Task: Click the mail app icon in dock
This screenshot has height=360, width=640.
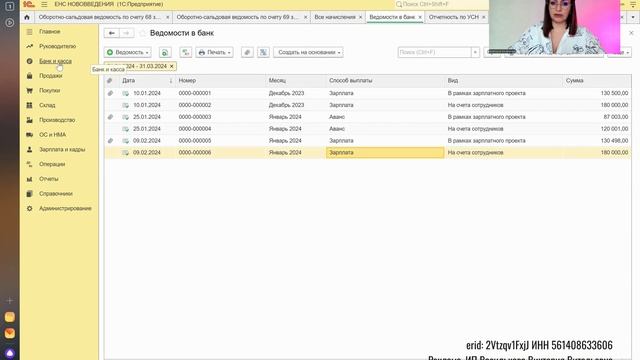Action: (x=10, y=333)
